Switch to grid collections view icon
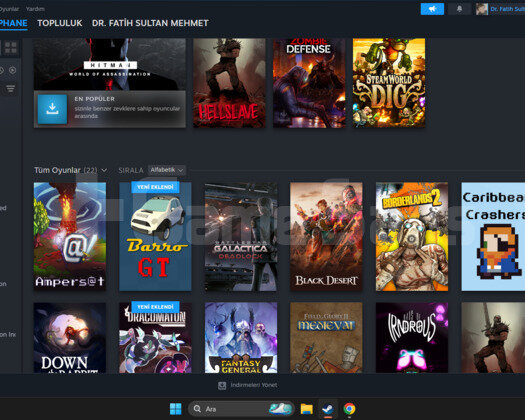 click(11, 48)
